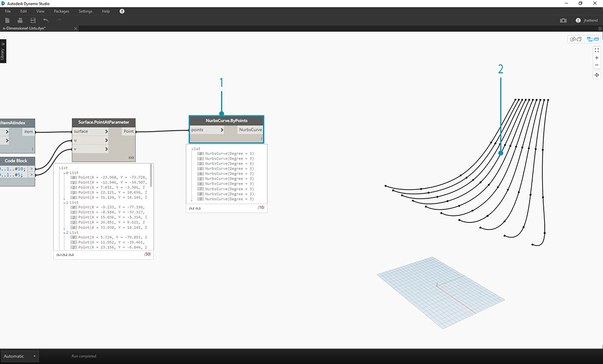Click the {10} item count in the NurbsCurve preview
This screenshot has height=364, width=603.
(260, 208)
